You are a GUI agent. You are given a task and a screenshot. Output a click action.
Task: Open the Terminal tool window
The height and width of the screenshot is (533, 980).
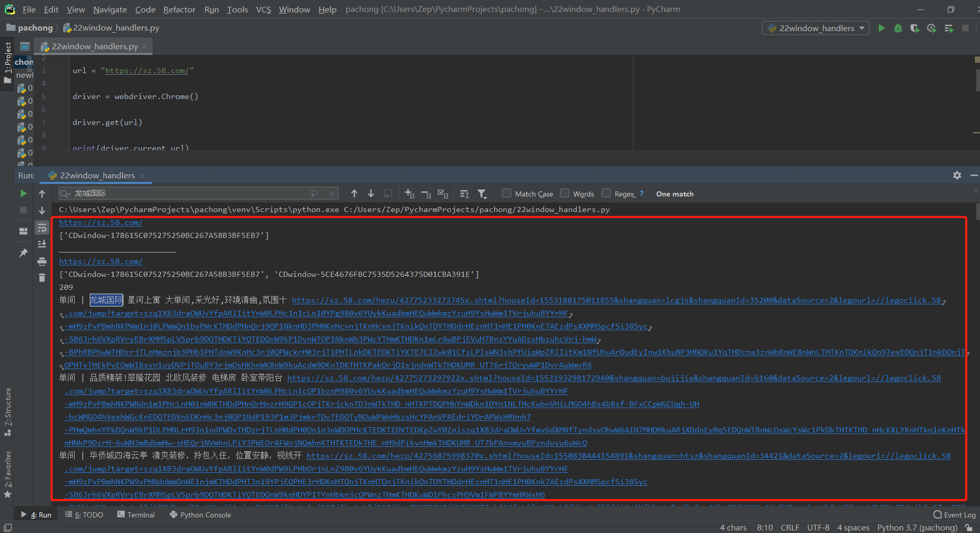tap(136, 514)
